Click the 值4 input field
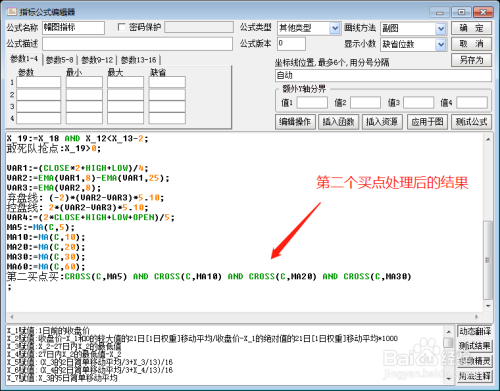500x391 pixels. [x=472, y=102]
